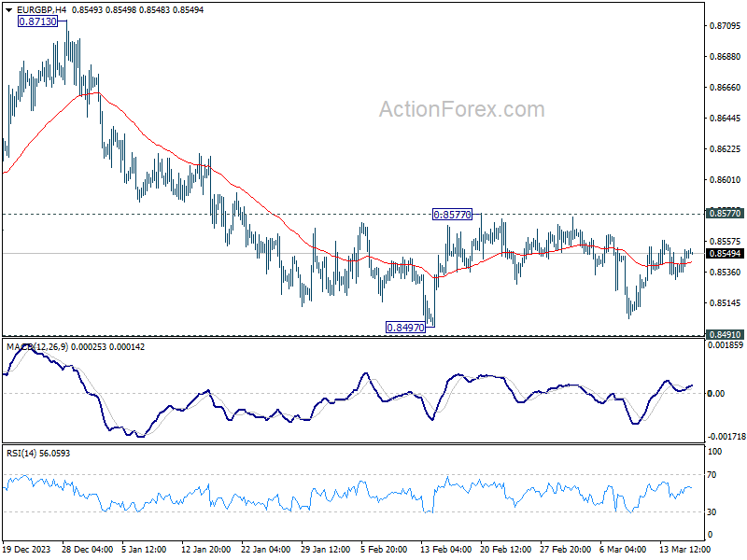Click the 0.86225 price scale value
Image resolution: width=747 pixels, height=560 pixels.
tap(726, 149)
